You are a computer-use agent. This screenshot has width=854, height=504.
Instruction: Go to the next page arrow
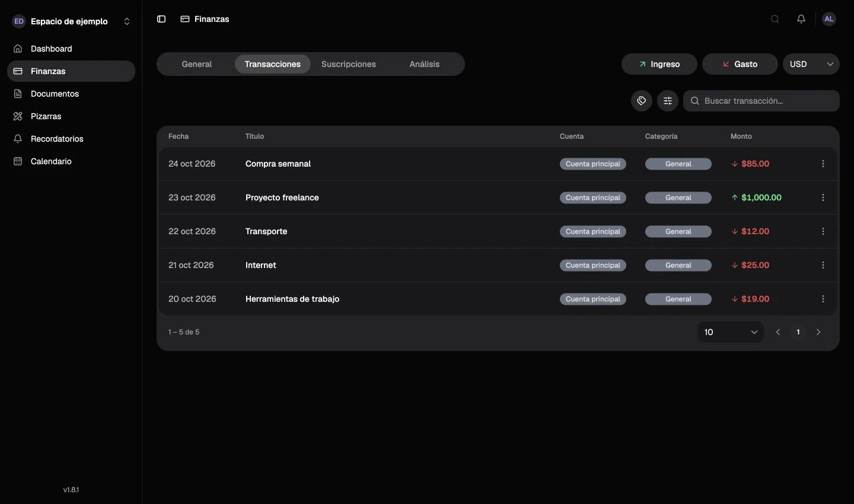tap(818, 332)
